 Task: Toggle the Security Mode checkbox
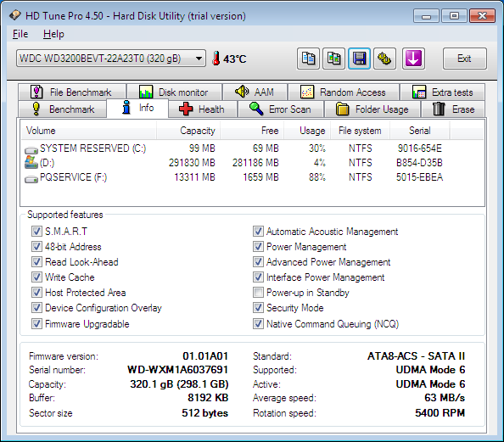point(258,308)
